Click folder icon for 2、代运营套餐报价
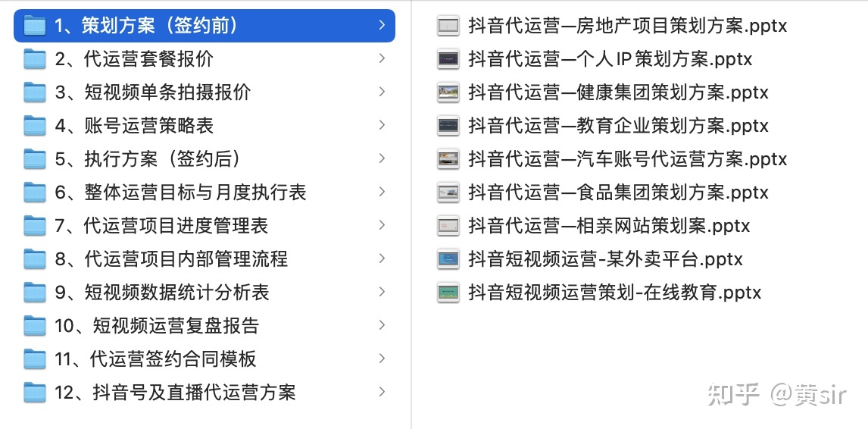 [35, 59]
